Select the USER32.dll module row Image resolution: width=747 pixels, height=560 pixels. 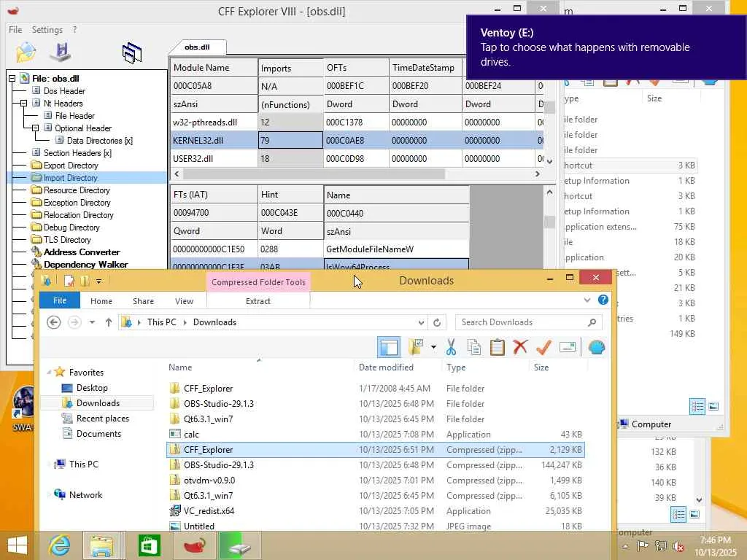(356, 158)
